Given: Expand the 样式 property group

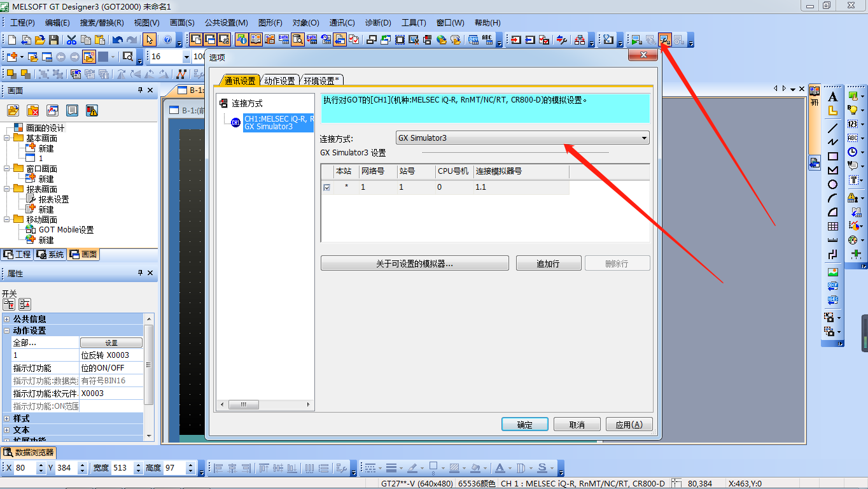Looking at the screenshot, I should 7,418.
